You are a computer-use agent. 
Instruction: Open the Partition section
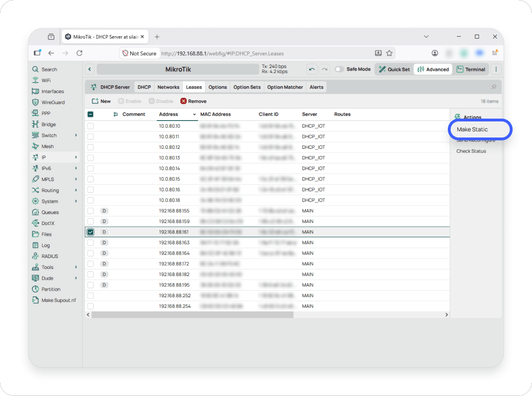click(x=46, y=289)
